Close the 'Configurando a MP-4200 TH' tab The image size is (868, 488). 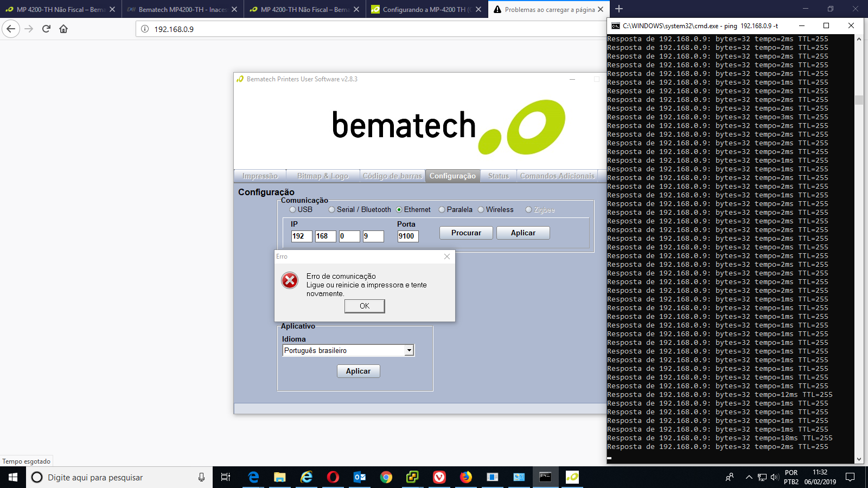coord(478,9)
